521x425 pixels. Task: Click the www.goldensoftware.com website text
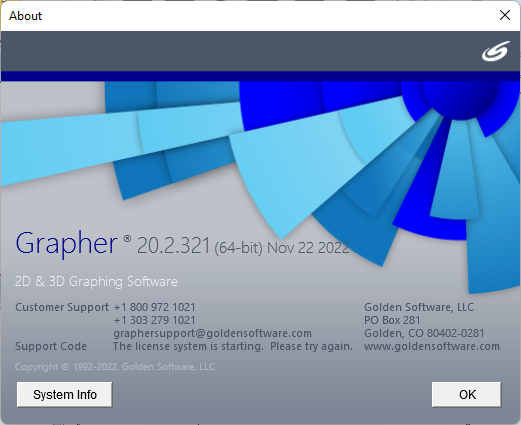(432, 346)
